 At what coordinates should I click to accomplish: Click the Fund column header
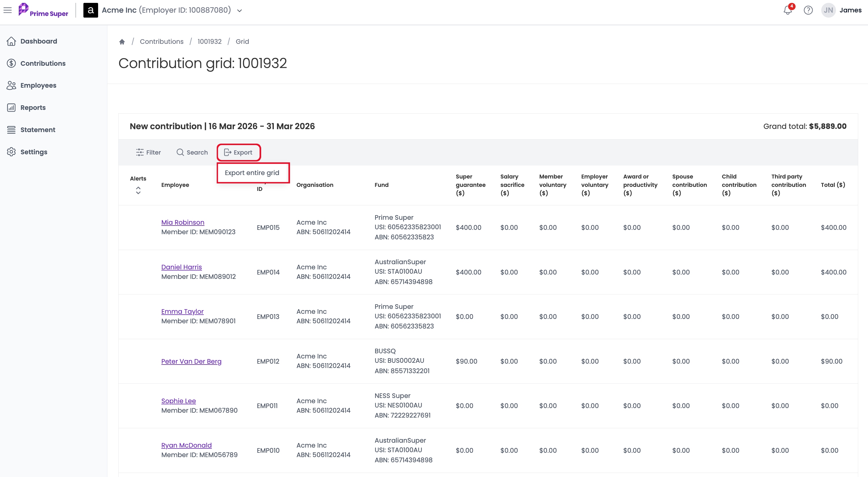[x=381, y=185]
